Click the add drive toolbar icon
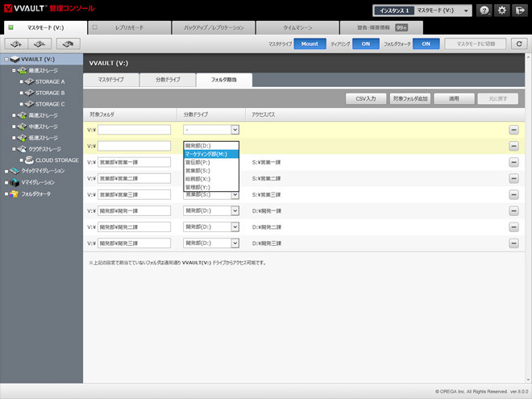Image resolution: width=532 pixels, height=399 pixels. [x=16, y=44]
